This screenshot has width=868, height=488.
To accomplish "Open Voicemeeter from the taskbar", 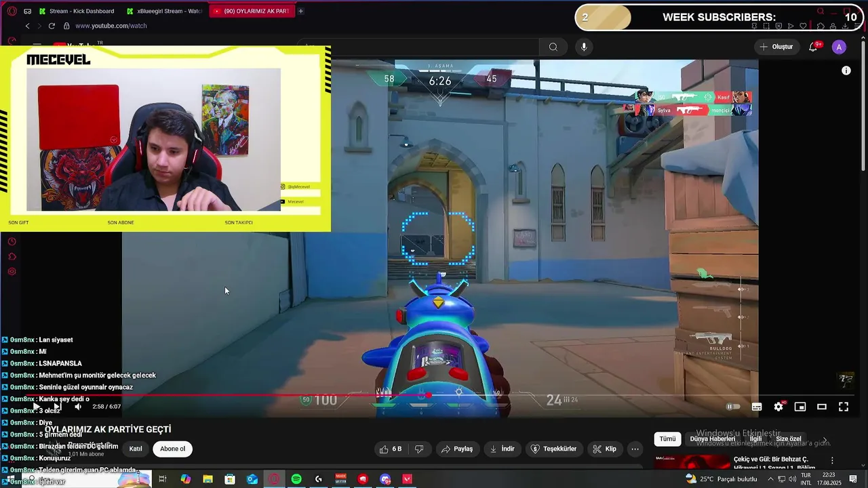I will [341, 479].
